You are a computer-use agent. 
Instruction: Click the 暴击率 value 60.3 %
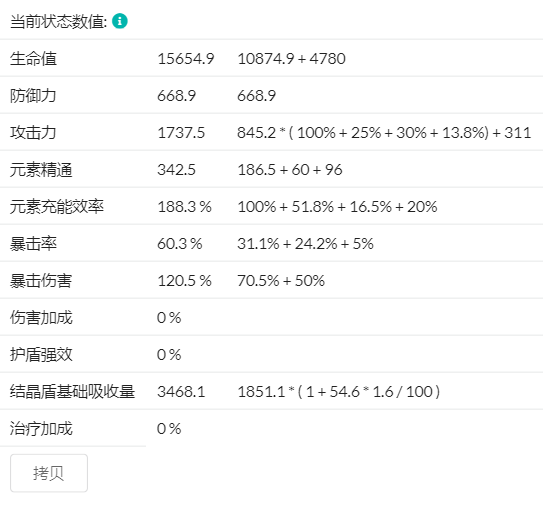[x=180, y=244]
